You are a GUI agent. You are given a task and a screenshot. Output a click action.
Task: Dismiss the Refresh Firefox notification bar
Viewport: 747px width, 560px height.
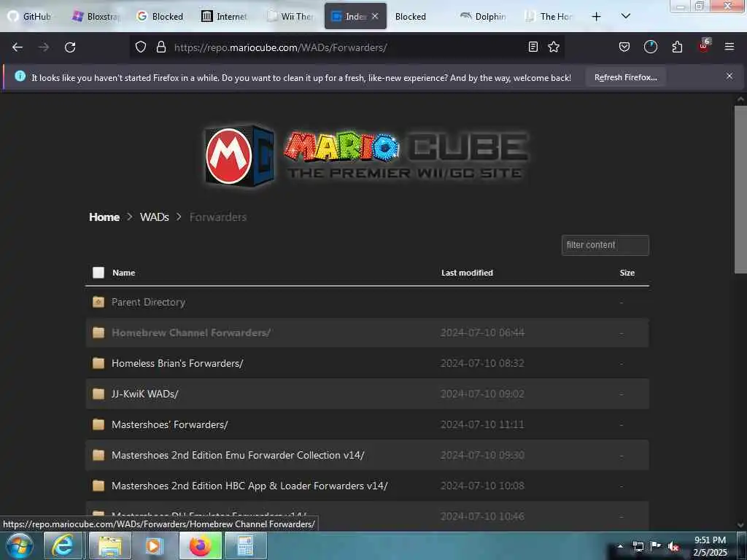click(x=729, y=76)
